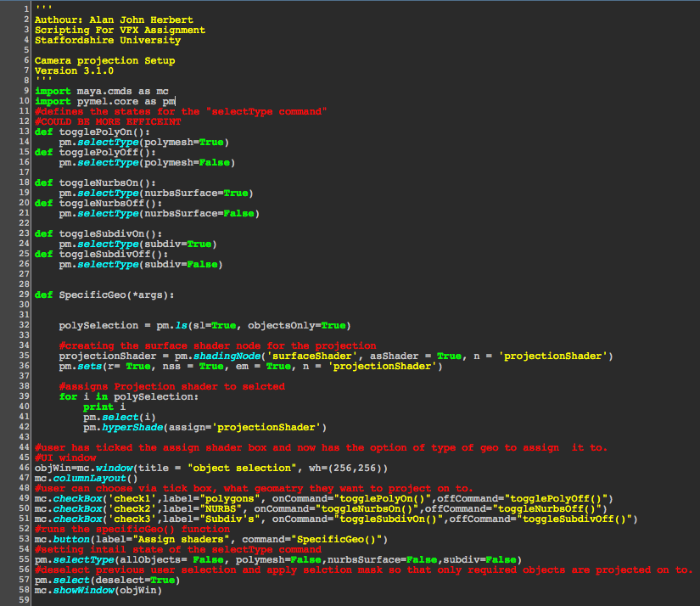700x606 pixels.
Task: Click the "#UI window" comment
Action: (65, 457)
